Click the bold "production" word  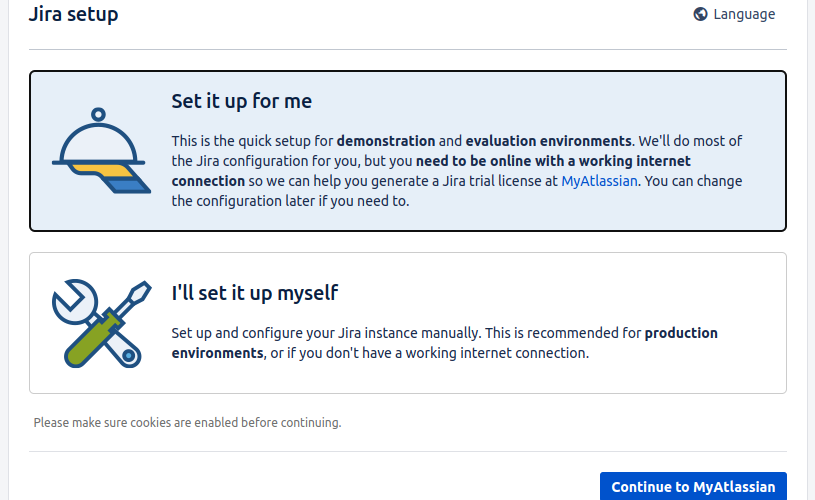click(681, 333)
